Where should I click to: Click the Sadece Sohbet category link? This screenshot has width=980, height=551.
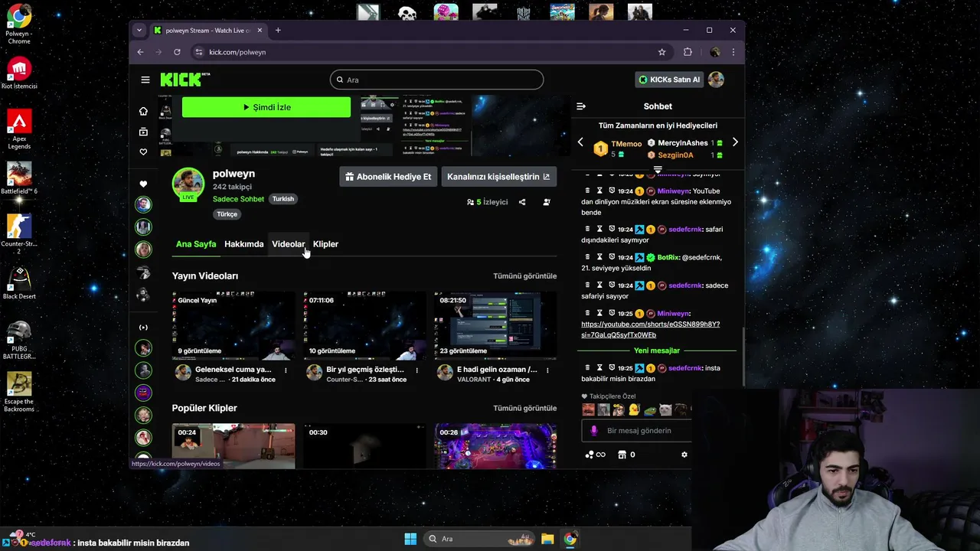(x=238, y=199)
